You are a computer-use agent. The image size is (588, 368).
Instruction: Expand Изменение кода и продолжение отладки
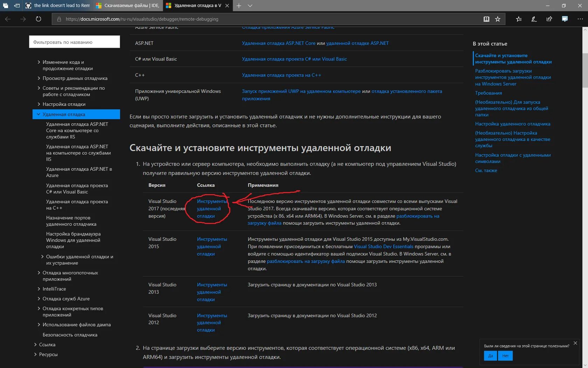tap(39, 62)
